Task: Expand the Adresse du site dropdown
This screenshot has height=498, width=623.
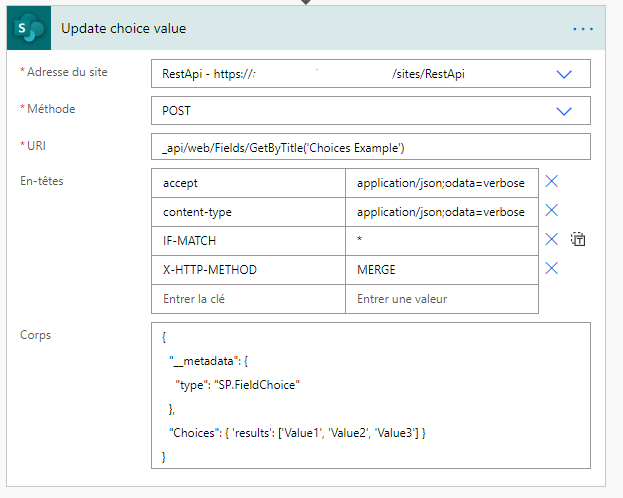Action: pos(564,74)
